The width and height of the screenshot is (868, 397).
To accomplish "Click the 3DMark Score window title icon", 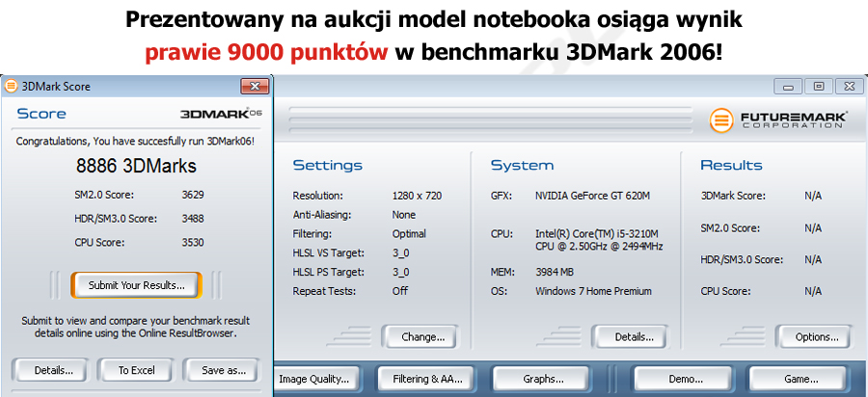I will click(11, 86).
